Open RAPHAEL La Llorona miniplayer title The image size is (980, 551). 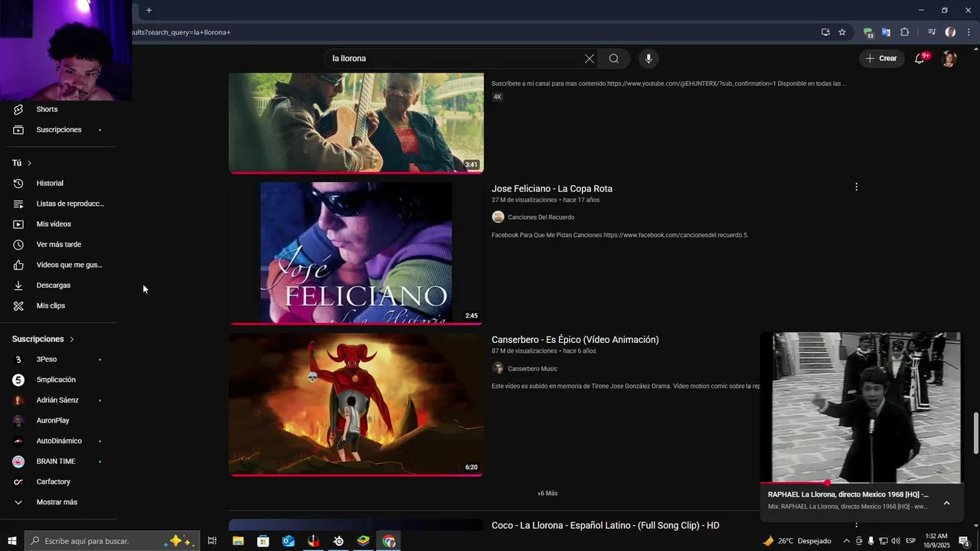(848, 494)
